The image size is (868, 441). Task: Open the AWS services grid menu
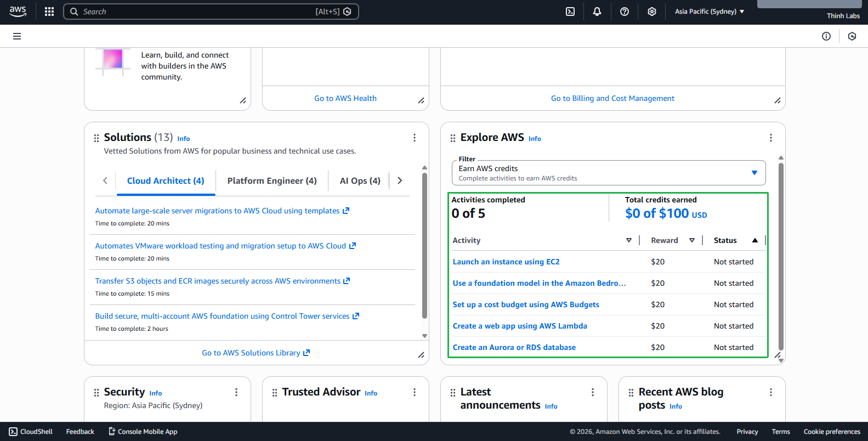click(49, 12)
